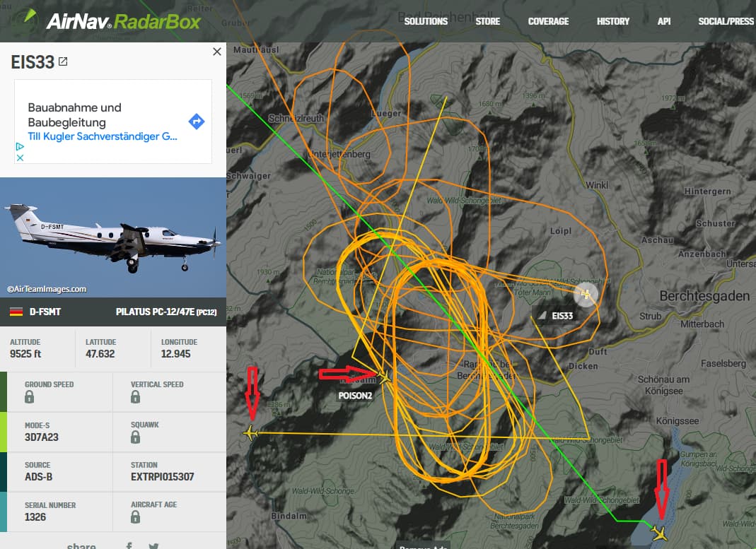Open the Coverage menu item

tap(548, 21)
